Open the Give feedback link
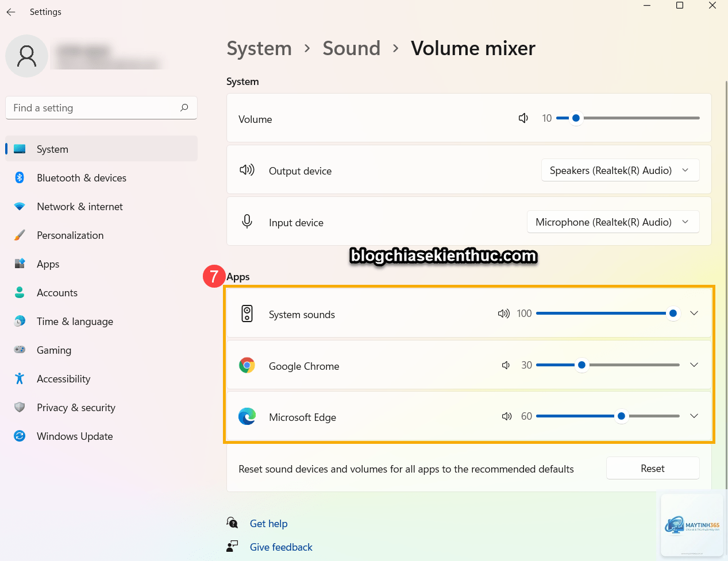The image size is (728, 561). tap(281, 547)
